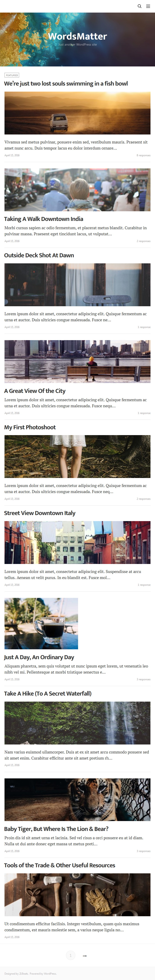The height and width of the screenshot is (980, 155).
Task: Open the van in desert thumbnail
Action: point(77,113)
